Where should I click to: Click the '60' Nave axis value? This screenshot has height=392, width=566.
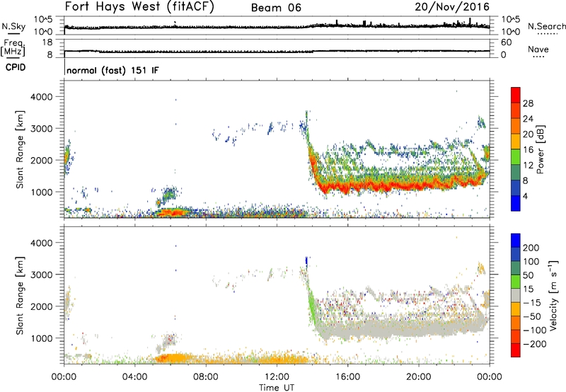506,42
